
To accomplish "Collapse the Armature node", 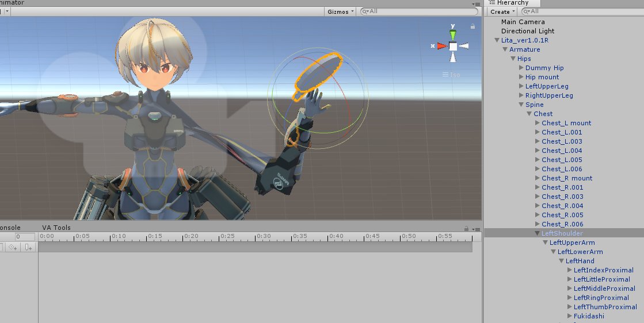I will [x=505, y=49].
